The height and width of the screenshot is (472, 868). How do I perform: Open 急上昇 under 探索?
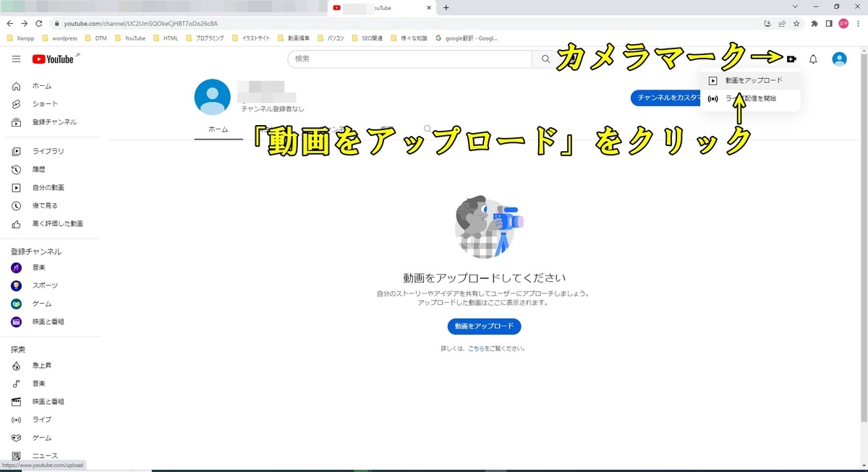42,365
